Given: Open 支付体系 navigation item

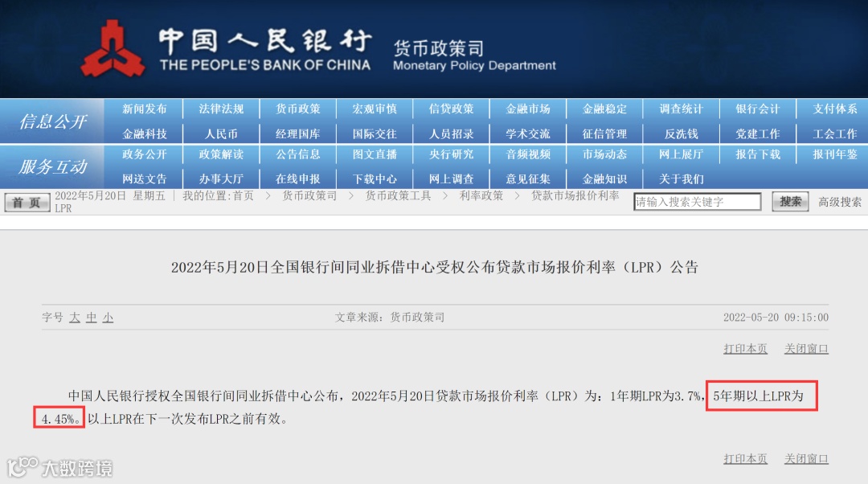Looking at the screenshot, I should coord(835,109).
